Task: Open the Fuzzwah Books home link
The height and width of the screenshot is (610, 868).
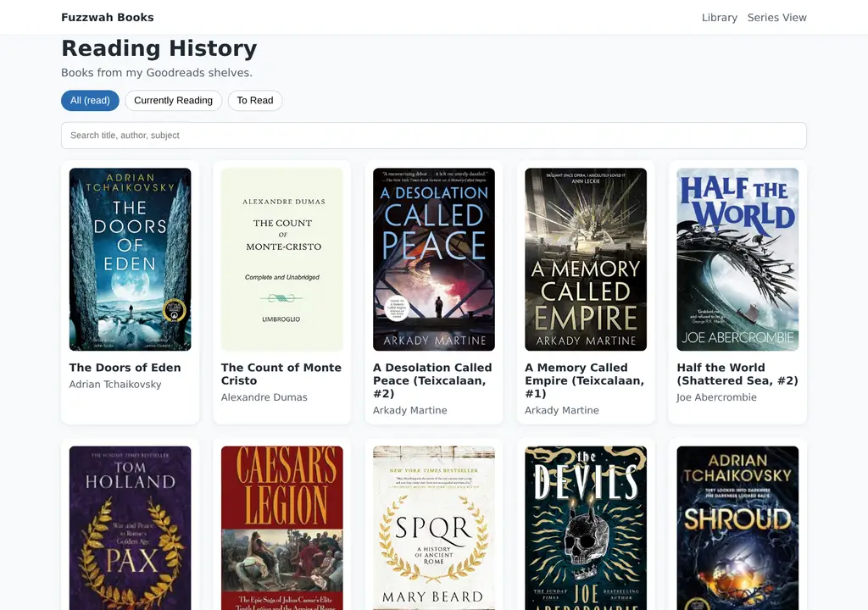Action: click(108, 17)
